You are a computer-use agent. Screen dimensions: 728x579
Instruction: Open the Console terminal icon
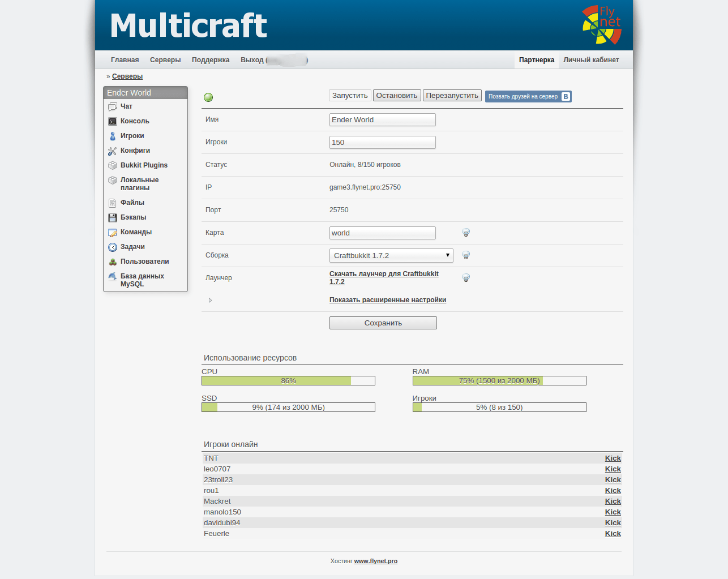coord(113,121)
